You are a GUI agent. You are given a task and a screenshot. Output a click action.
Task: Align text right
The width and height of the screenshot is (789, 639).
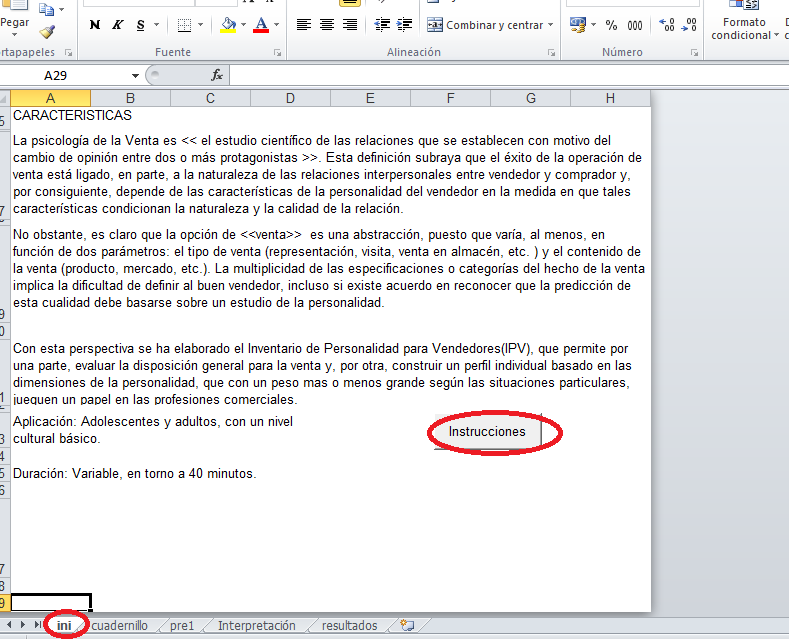(x=350, y=25)
